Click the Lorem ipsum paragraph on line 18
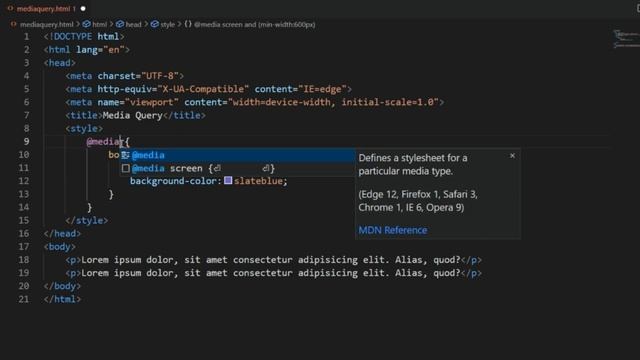 coord(273,260)
